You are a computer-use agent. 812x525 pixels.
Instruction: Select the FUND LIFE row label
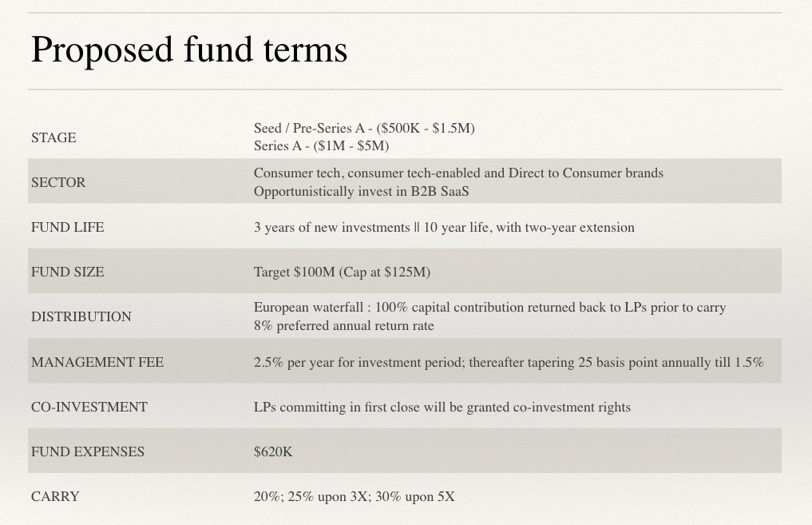click(x=68, y=227)
